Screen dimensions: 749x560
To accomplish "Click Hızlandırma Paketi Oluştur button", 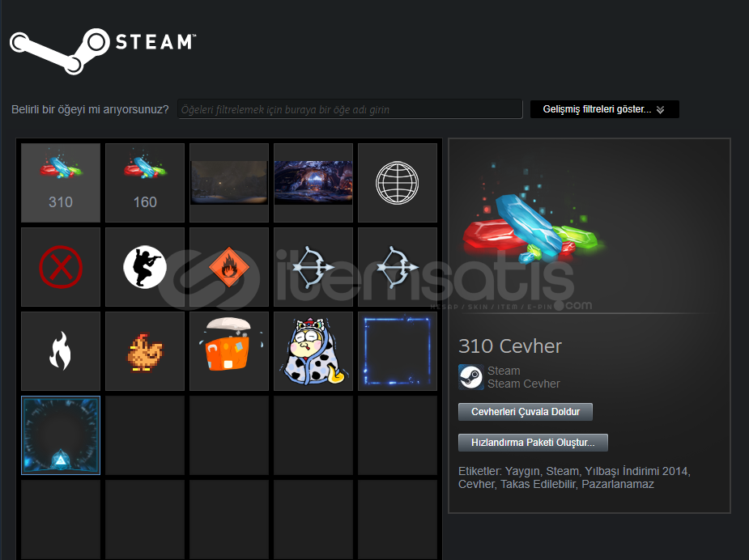I will [533, 443].
